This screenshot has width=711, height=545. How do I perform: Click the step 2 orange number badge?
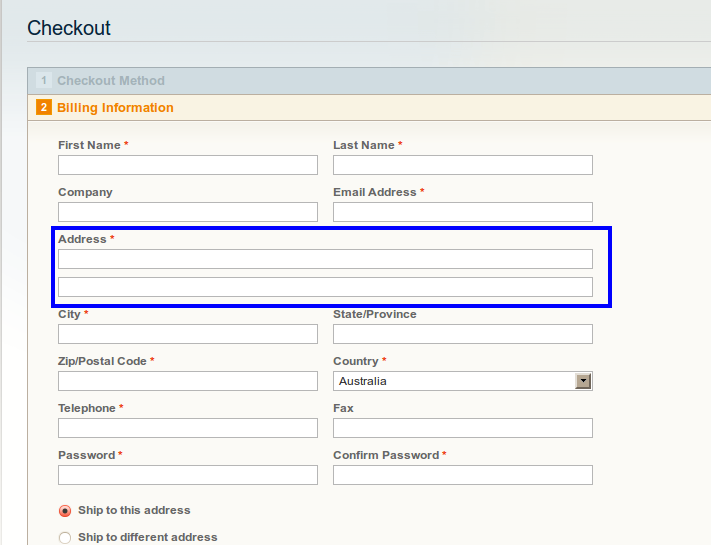point(44,108)
